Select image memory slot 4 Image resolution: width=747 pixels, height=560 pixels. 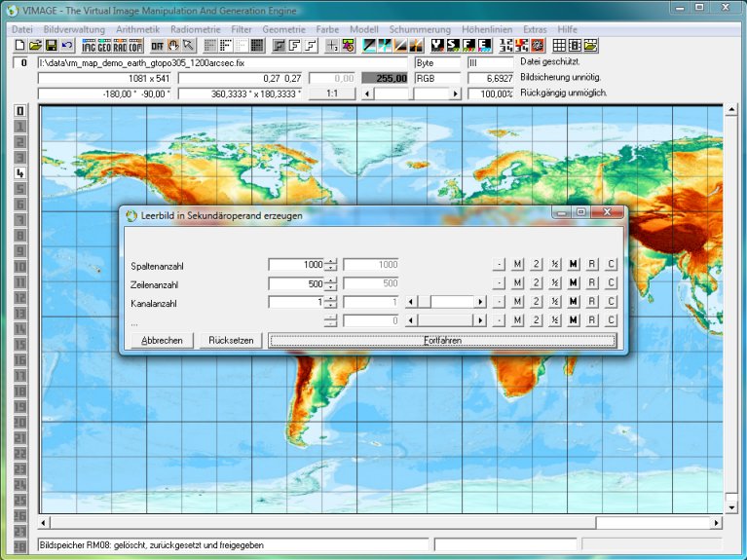click(19, 173)
